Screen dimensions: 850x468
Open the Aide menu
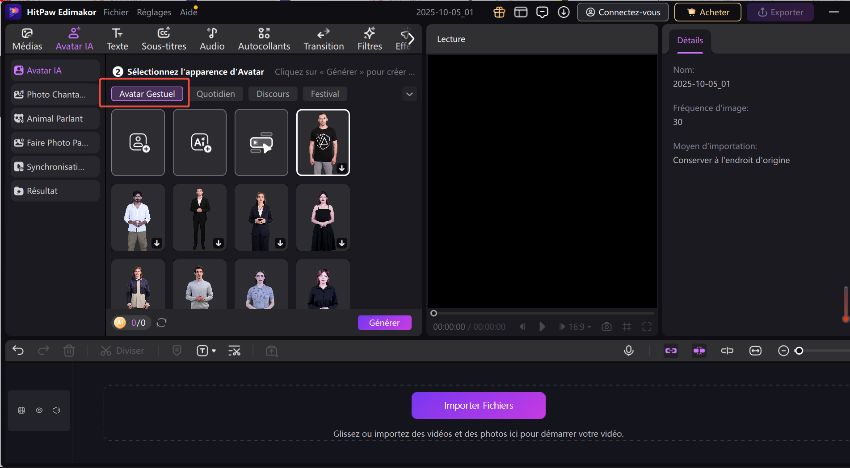(x=188, y=12)
